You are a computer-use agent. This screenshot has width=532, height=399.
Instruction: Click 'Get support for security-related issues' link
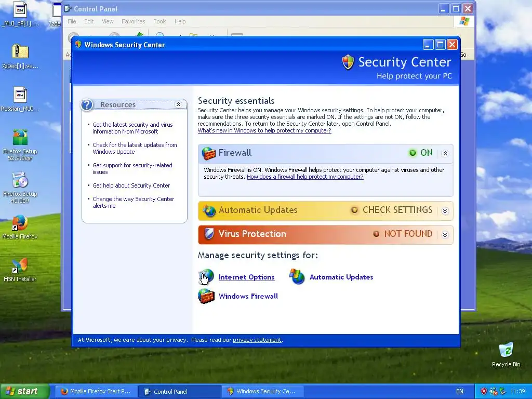point(132,169)
